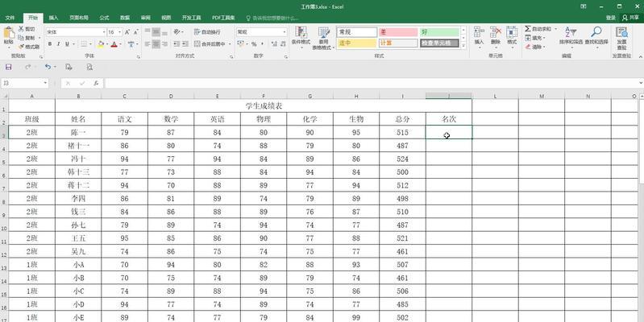This screenshot has width=644, height=322.
Task: Switch to the Formulas (公式) tab
Action: 104,18
